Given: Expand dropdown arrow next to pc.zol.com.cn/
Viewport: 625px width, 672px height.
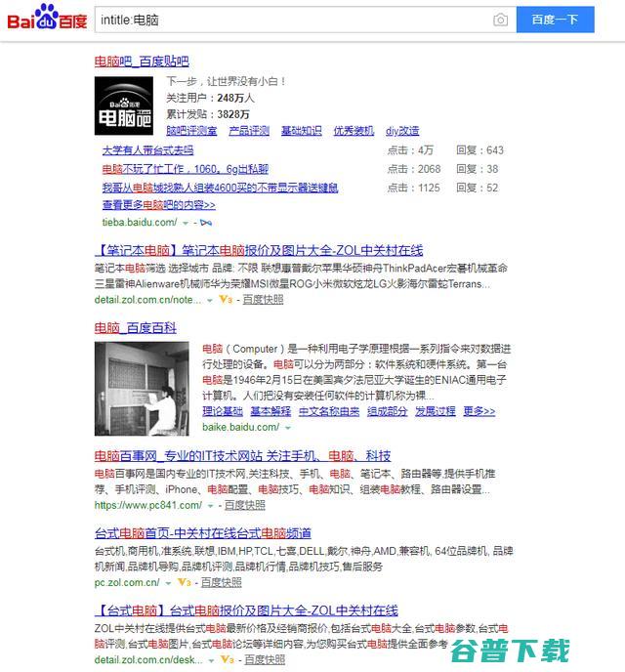Looking at the screenshot, I should click(168, 583).
